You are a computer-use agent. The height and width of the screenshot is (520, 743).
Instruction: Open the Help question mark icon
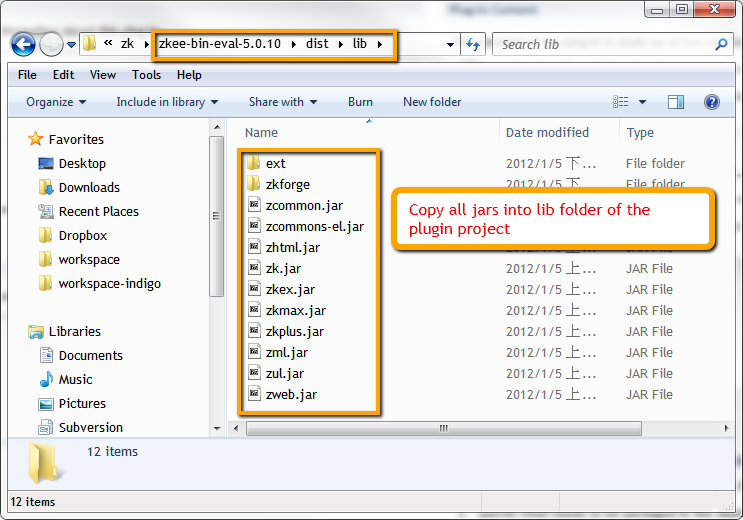click(x=712, y=102)
